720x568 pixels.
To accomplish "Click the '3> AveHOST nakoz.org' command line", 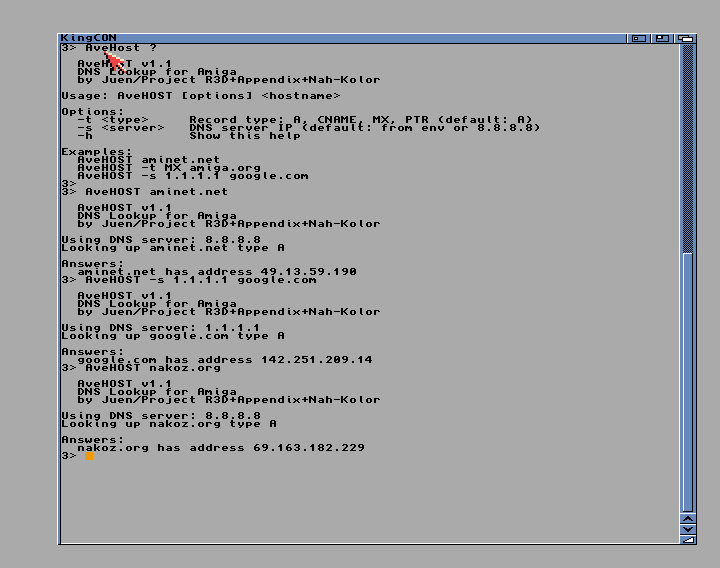I will click(x=141, y=368).
